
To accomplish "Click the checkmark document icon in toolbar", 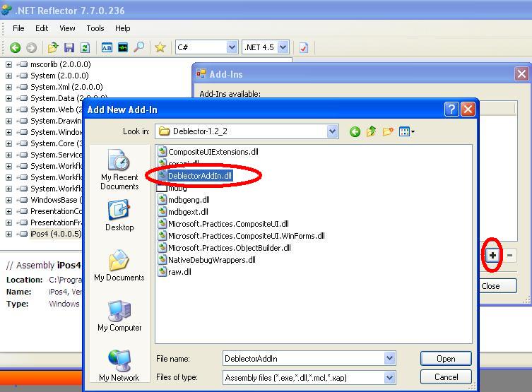I will coord(304,47).
